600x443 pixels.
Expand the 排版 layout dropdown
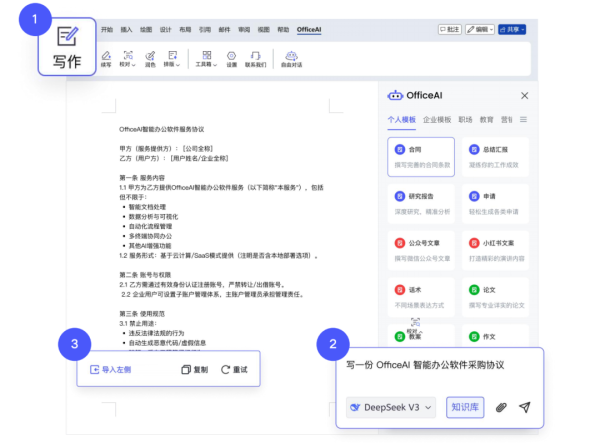[x=172, y=59]
